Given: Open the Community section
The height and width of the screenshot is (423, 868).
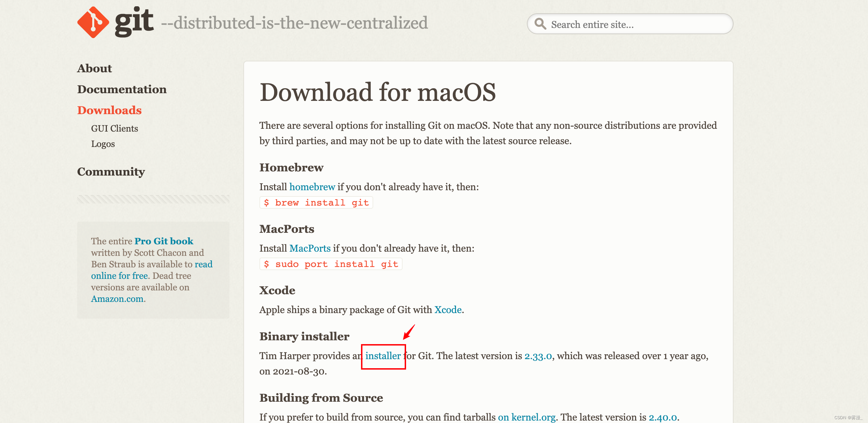Looking at the screenshot, I should 111,171.
